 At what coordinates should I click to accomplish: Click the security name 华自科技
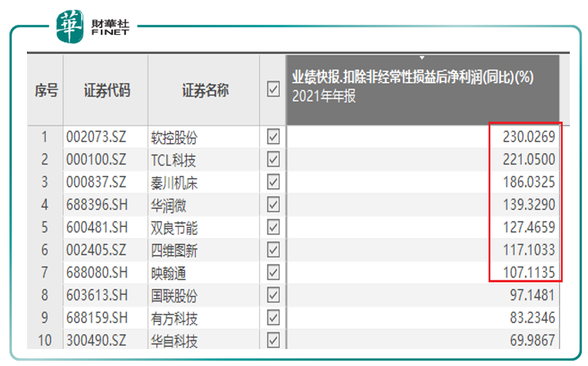pyautogui.click(x=174, y=341)
